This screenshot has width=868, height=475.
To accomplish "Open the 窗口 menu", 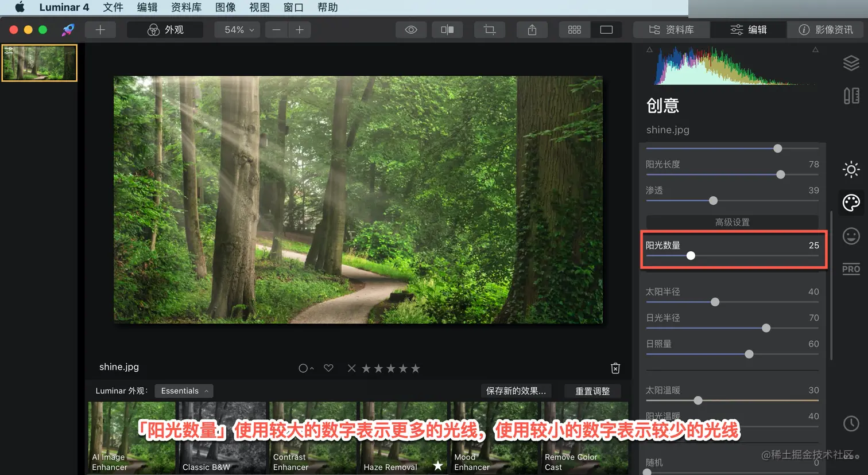I will 293,7.
